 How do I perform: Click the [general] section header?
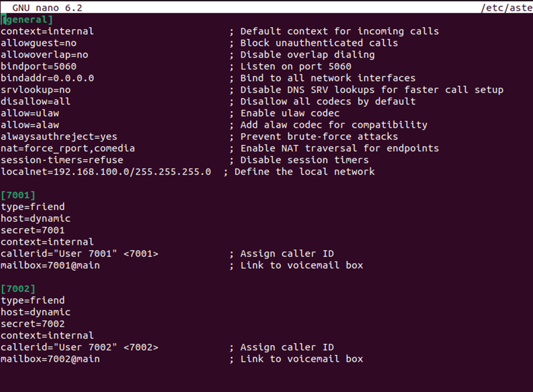coord(27,20)
